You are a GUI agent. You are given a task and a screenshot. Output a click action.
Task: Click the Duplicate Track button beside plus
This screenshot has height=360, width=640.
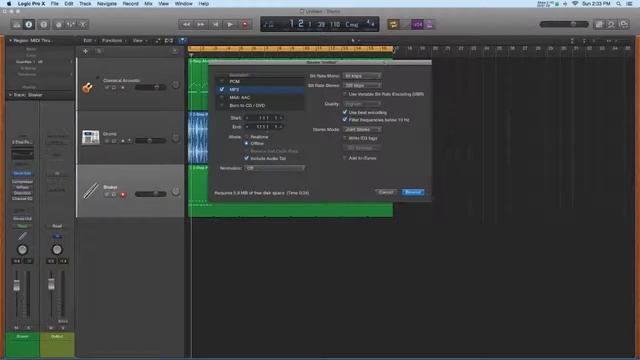point(98,51)
